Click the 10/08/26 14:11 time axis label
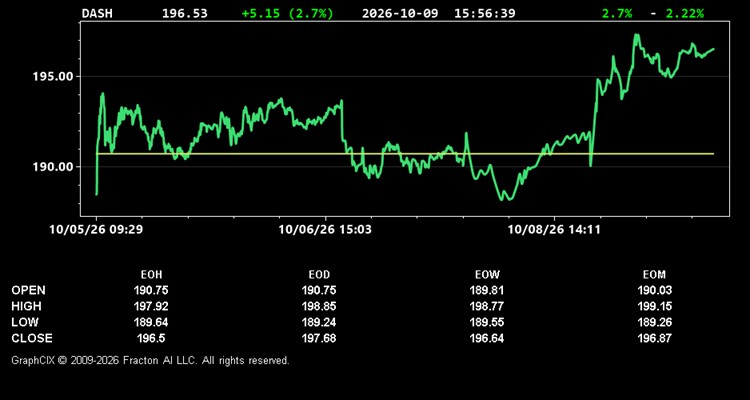 pos(554,230)
